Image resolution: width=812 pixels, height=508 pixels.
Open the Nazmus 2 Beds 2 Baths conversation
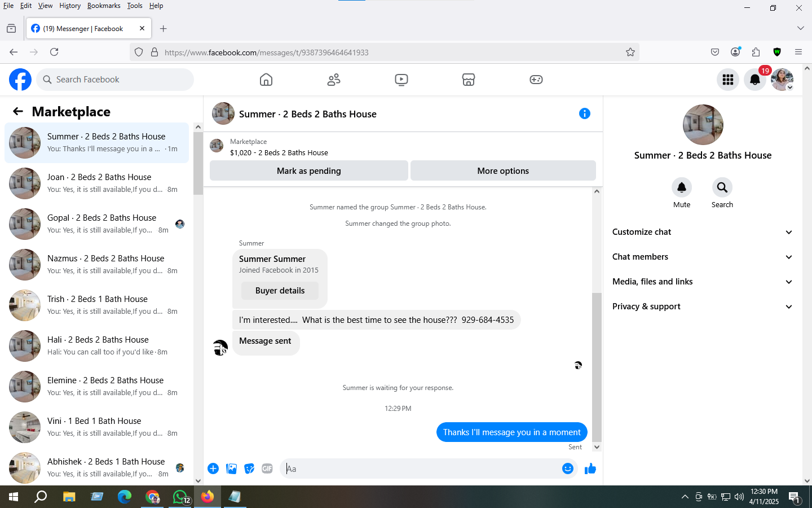(x=97, y=265)
